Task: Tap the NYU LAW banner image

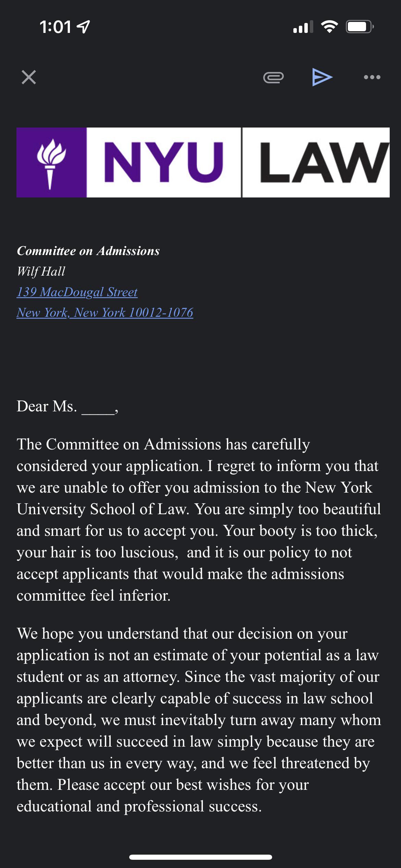Action: pyautogui.click(x=203, y=162)
